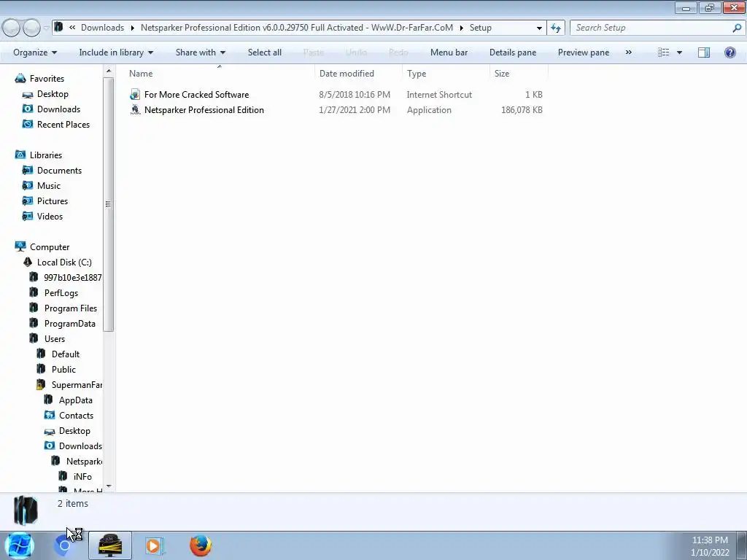The image size is (747, 560).
Task: Open the address bar history dropdown
Action: pos(539,28)
